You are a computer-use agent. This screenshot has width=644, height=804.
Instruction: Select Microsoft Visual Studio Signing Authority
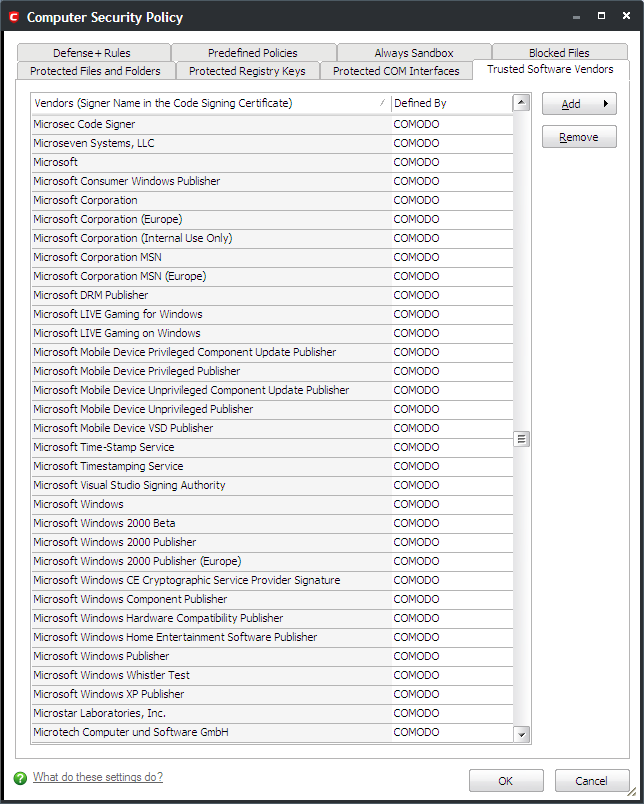point(272,485)
